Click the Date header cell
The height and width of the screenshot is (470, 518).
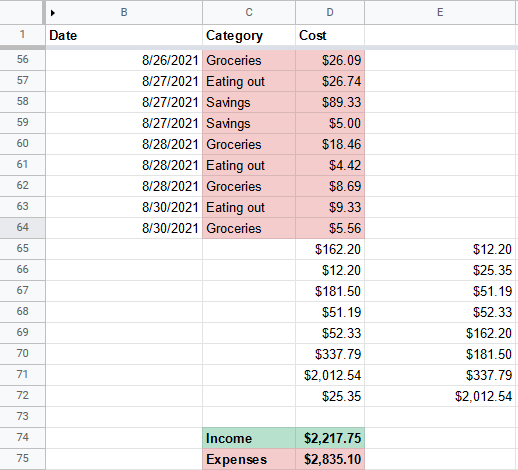[x=124, y=35]
